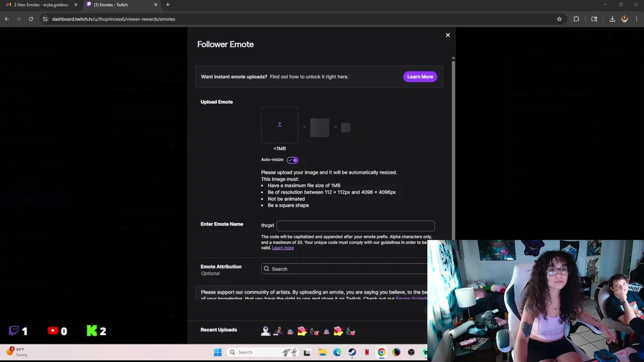
Task: Close the Gmail browser tab
Action: click(76, 5)
